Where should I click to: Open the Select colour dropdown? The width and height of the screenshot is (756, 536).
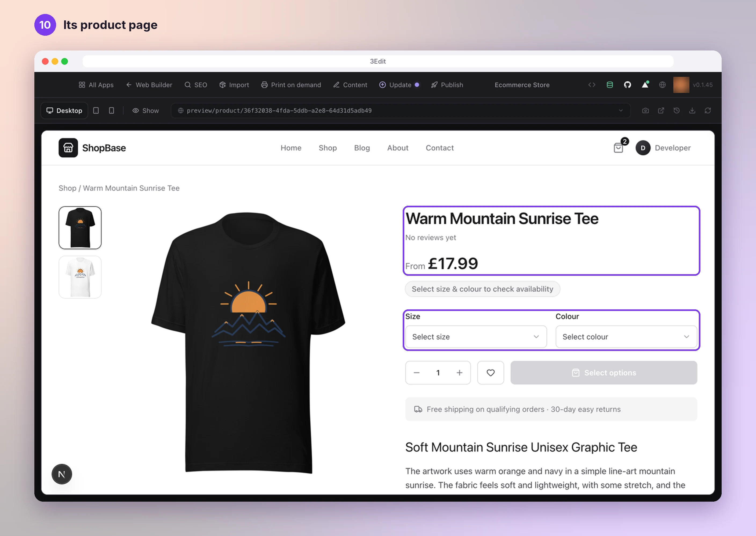pos(626,337)
